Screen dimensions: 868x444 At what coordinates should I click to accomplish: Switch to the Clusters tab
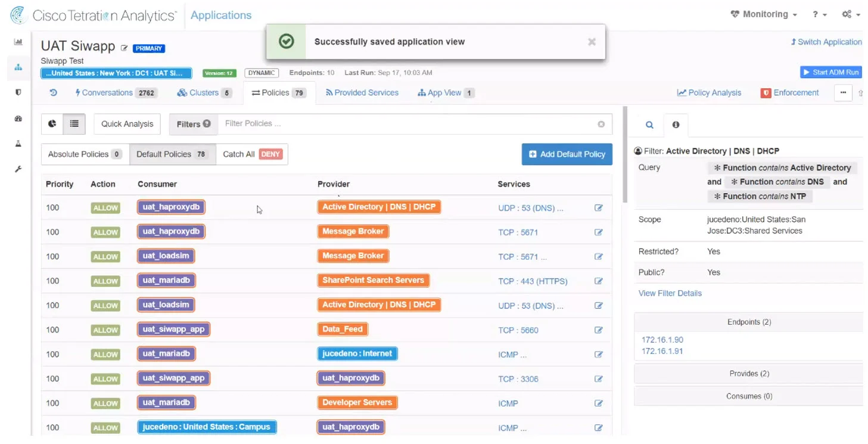(x=204, y=93)
